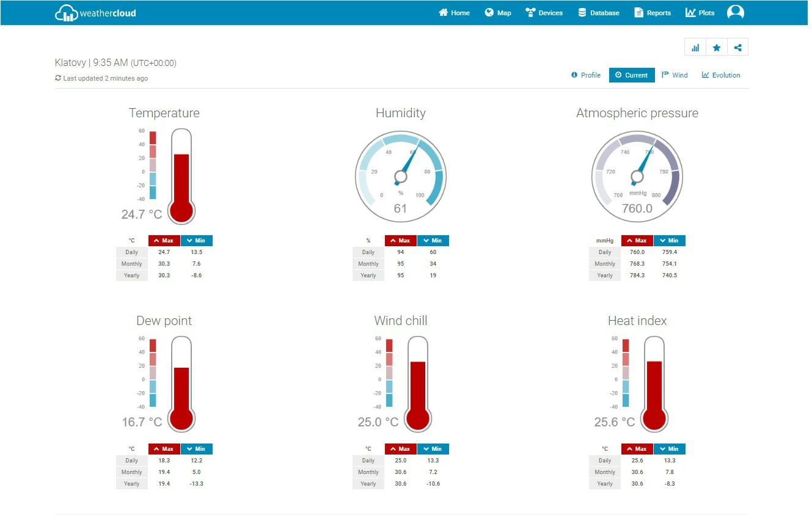Select the Current tab
The width and height of the screenshot is (812, 515).
[x=631, y=75]
